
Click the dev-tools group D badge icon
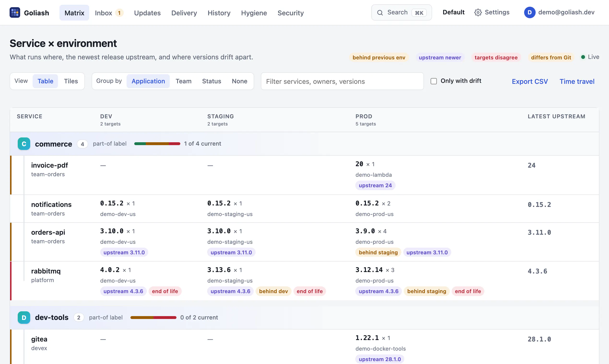24,318
